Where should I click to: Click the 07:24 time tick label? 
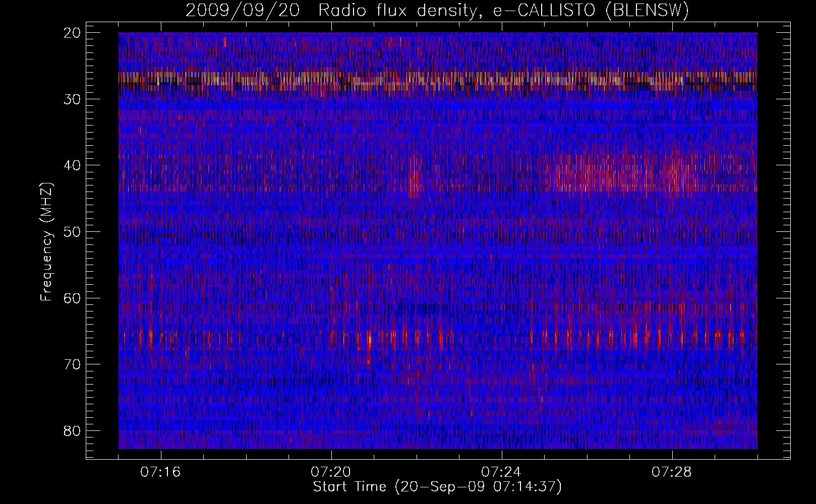501,472
